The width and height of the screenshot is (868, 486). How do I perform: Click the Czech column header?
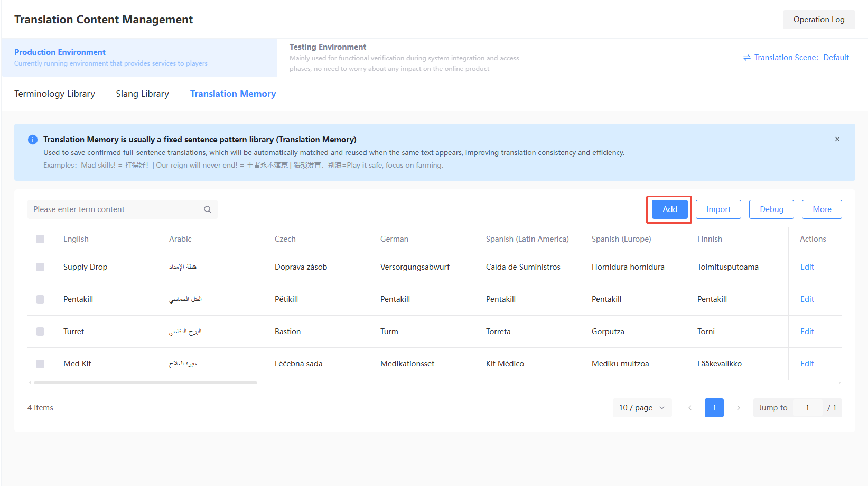pos(285,239)
